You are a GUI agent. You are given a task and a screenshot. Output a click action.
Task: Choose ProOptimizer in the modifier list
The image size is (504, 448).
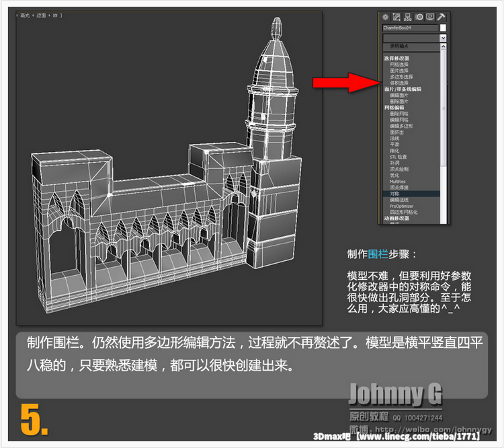402,206
